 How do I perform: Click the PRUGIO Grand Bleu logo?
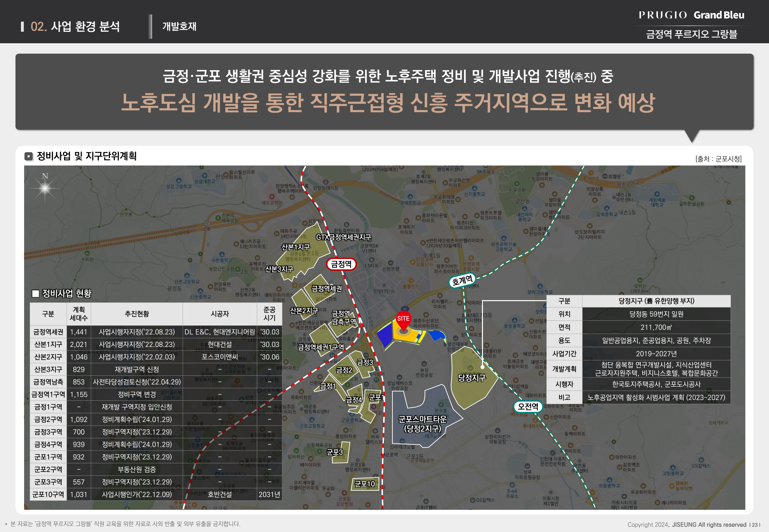pyautogui.click(x=691, y=15)
